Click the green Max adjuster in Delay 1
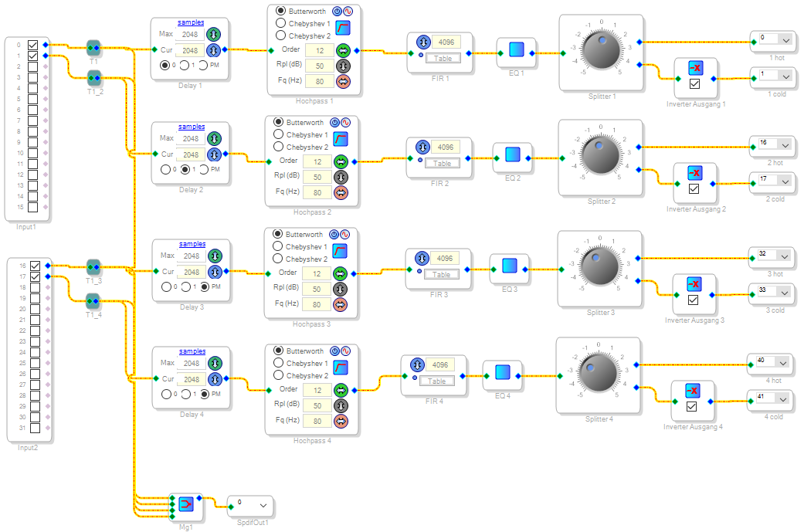804x532 pixels. (215, 34)
